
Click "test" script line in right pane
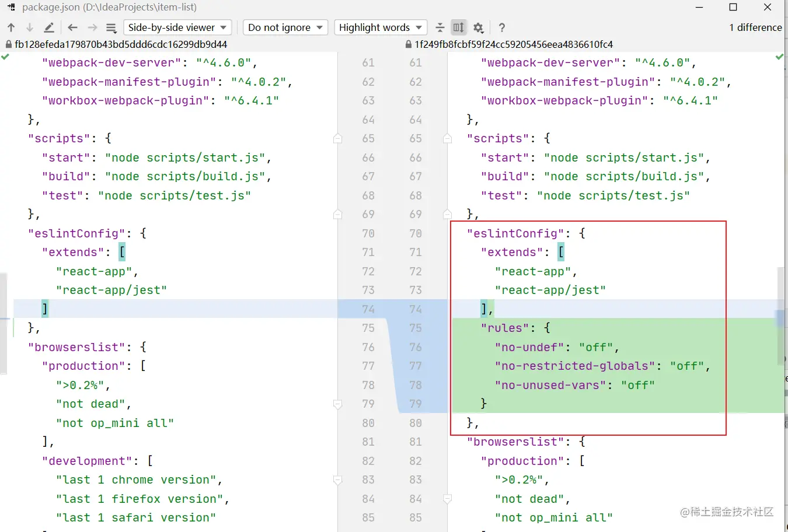coord(585,195)
